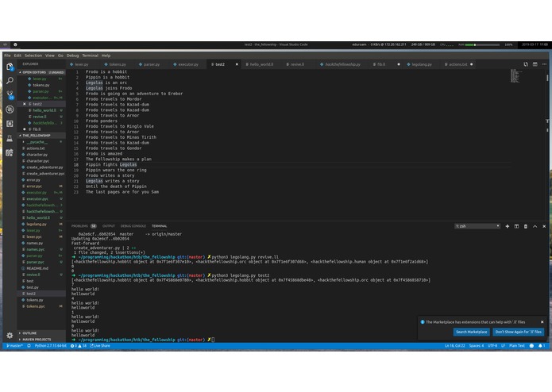Screen dimensions: 552x392
Task: Click the minimap code preview
Action: coord(516,76)
